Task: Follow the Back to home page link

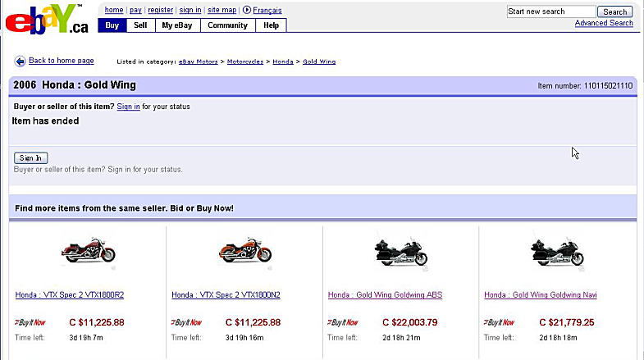Action: pos(62,61)
